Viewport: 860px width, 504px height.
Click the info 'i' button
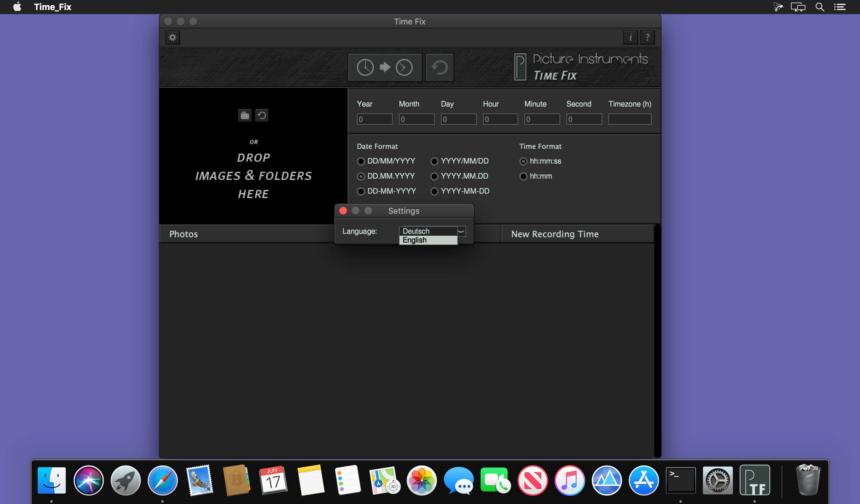630,37
